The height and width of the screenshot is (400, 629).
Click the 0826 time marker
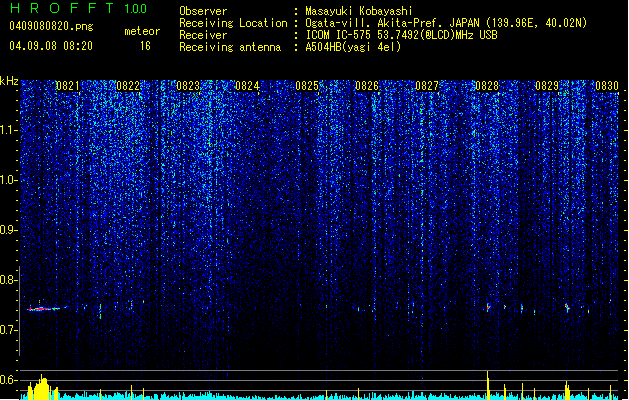click(367, 85)
